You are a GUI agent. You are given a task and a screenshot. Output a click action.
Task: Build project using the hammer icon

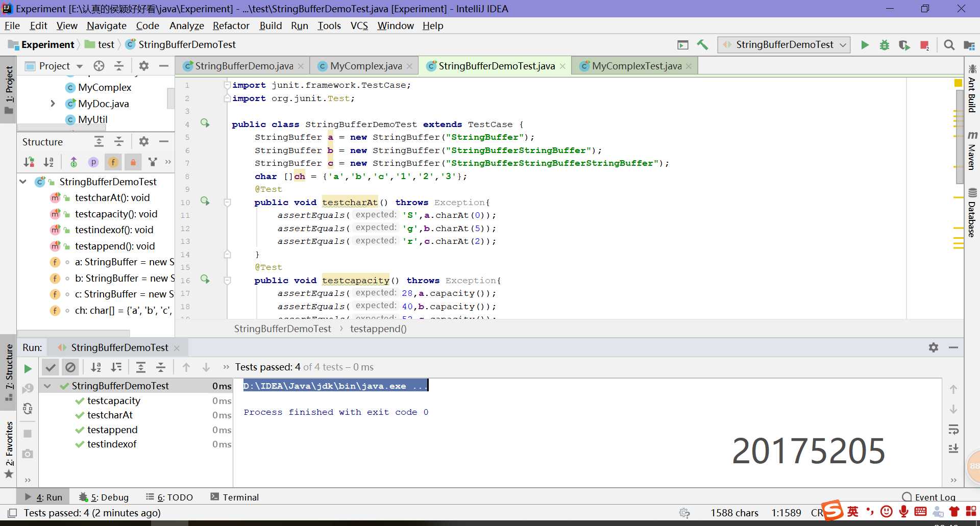pyautogui.click(x=703, y=45)
